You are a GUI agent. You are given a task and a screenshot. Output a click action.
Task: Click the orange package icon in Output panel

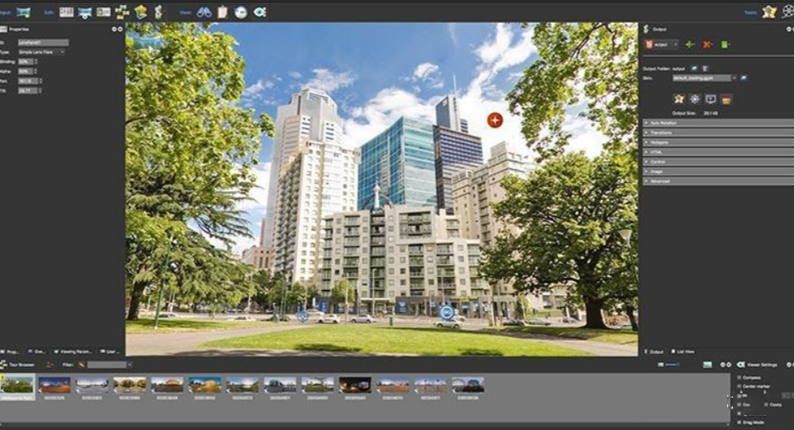coord(726,99)
